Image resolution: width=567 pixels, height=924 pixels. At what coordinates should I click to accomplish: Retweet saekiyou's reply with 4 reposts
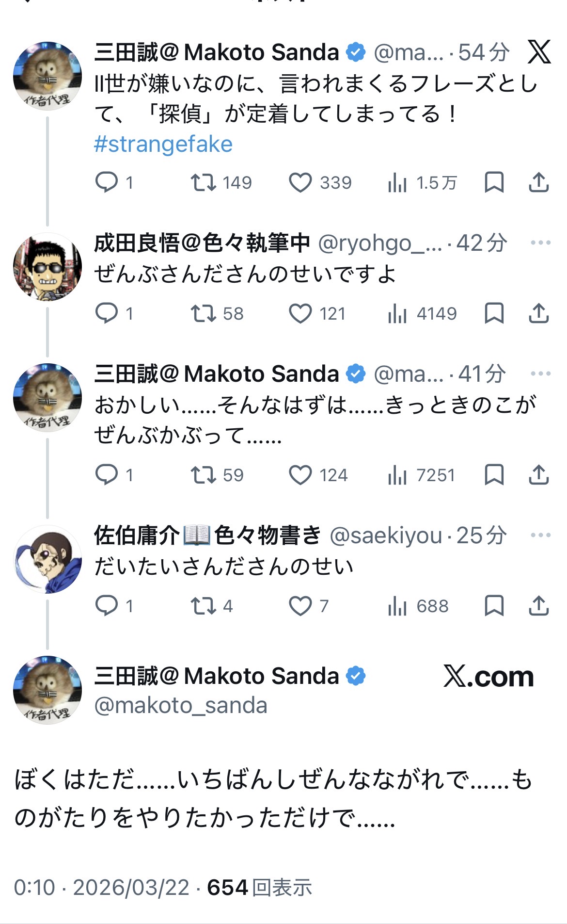click(204, 606)
